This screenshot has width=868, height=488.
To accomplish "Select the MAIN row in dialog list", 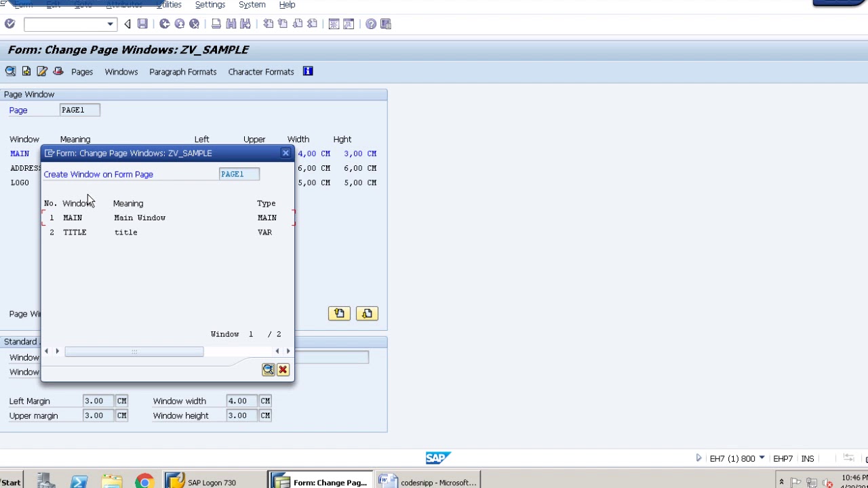I will coord(168,218).
